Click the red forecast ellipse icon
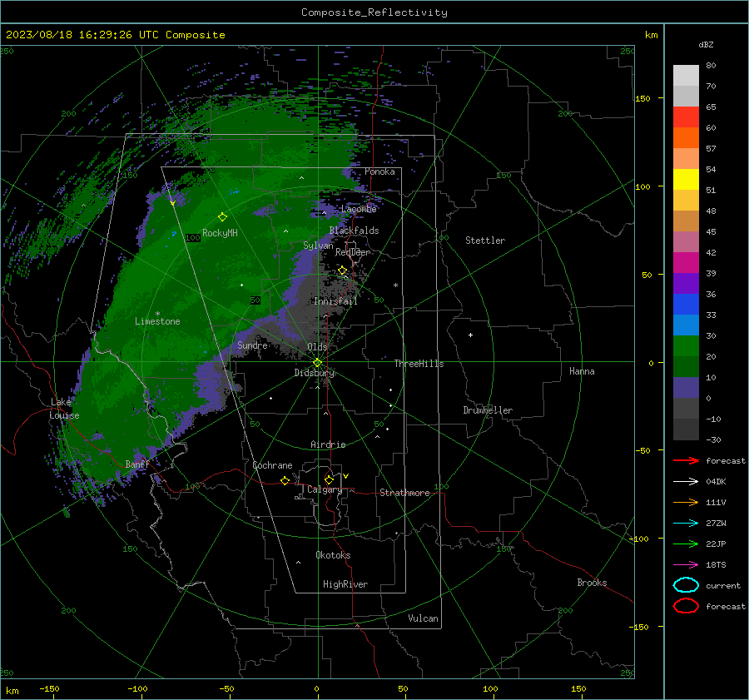 [x=686, y=606]
